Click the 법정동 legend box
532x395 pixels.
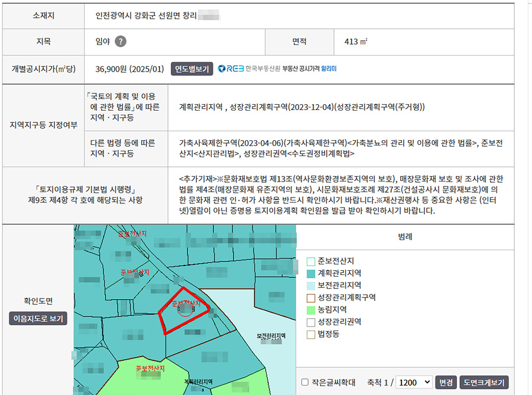pos(311,335)
